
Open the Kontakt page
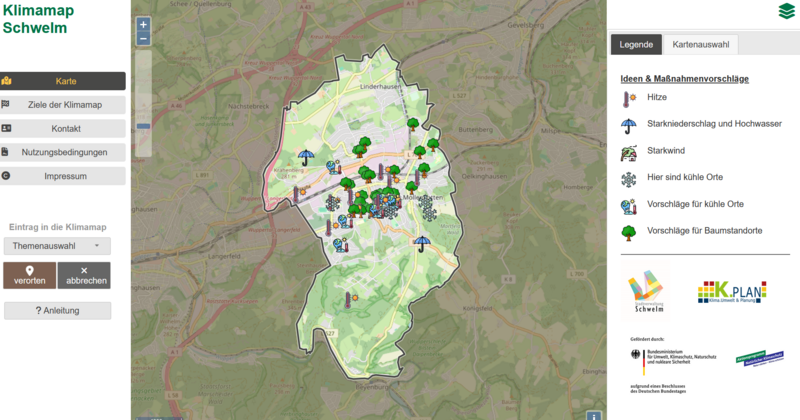point(65,129)
